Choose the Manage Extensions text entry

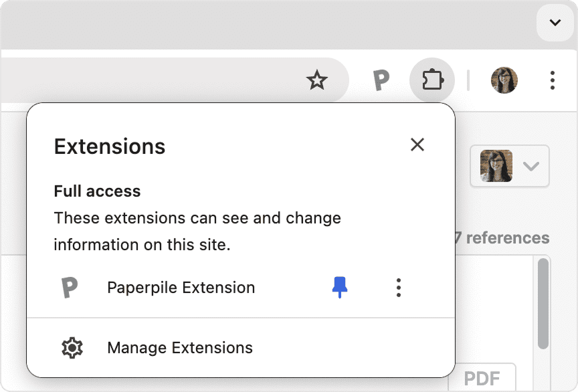(180, 348)
